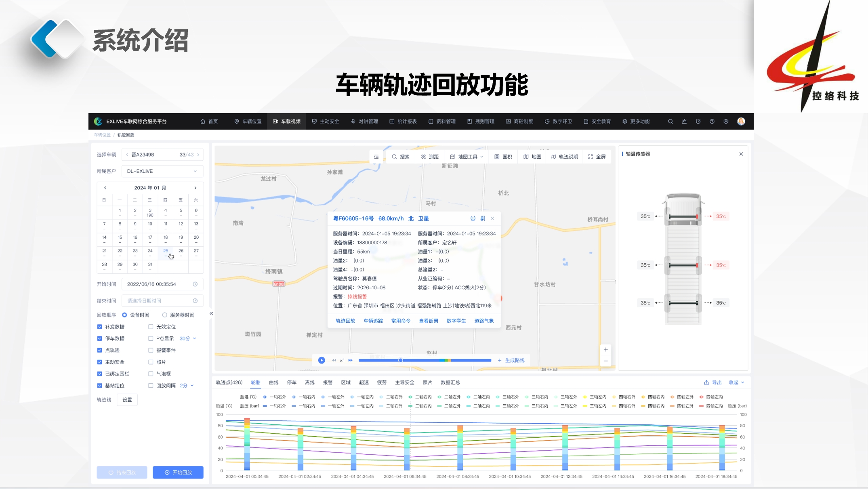Open the fullscreen 全屏 map tool

597,157
